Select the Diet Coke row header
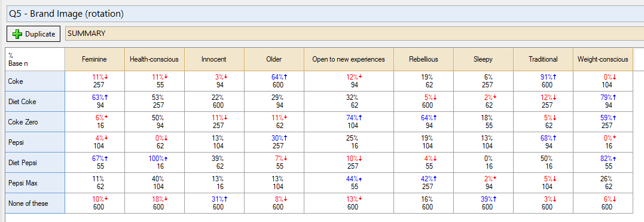644x222 pixels. coord(35,102)
